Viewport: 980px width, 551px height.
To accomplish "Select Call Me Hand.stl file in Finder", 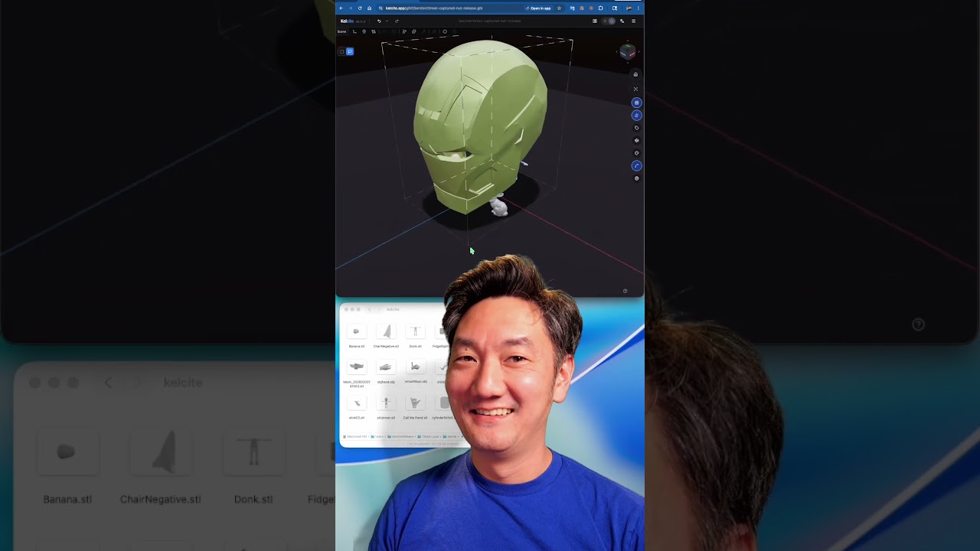I will (x=415, y=407).
